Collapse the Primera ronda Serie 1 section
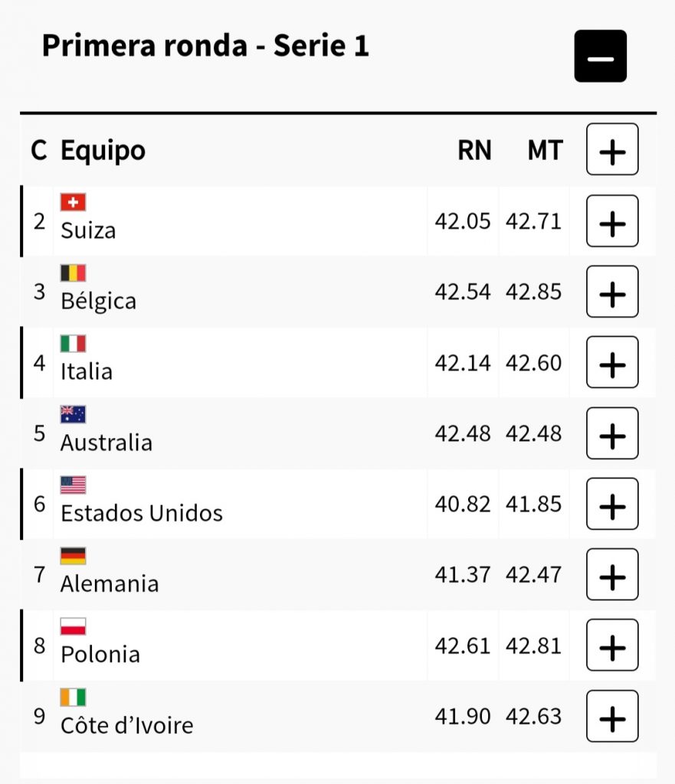Image resolution: width=675 pixels, height=784 pixels. (600, 56)
